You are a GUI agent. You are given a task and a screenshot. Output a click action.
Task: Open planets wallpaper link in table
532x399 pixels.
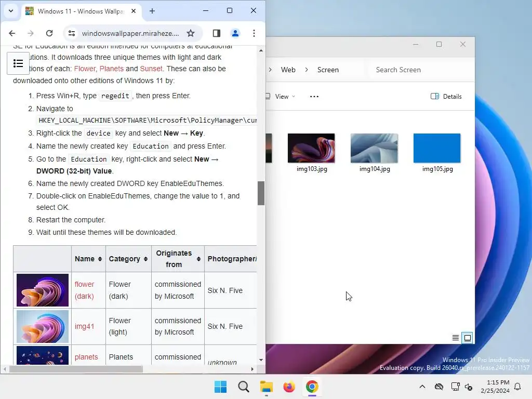point(86,357)
